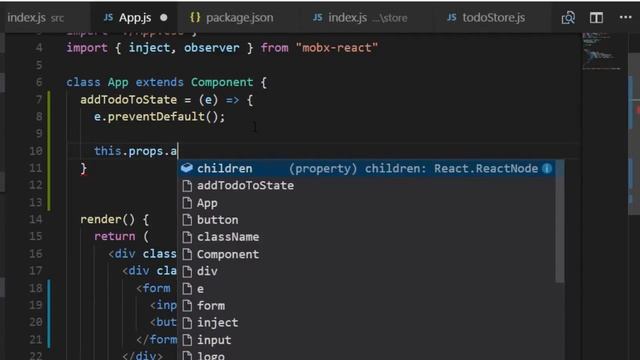Viewport: 640px width, 360px height.
Task: Click the code minimap preview
Action: point(601,52)
